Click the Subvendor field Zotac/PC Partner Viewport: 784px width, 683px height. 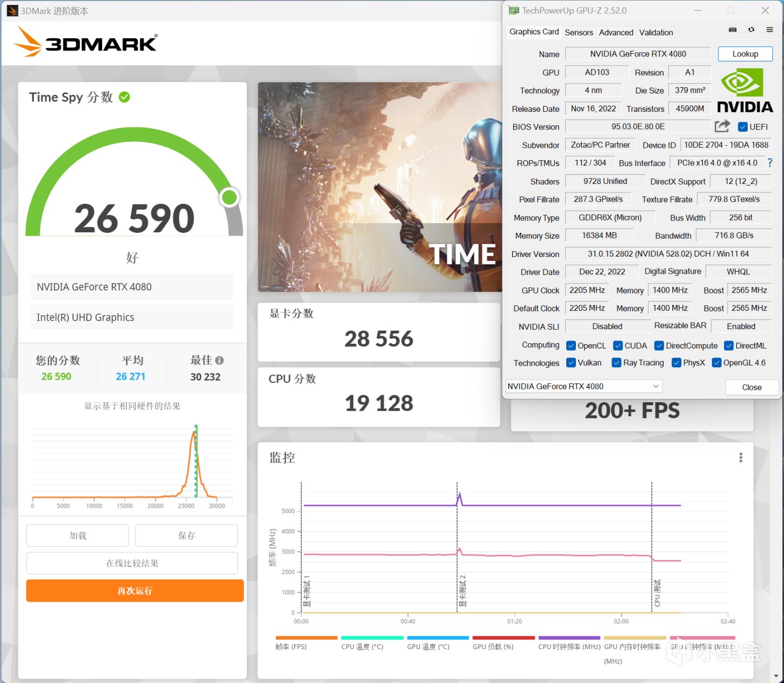600,145
